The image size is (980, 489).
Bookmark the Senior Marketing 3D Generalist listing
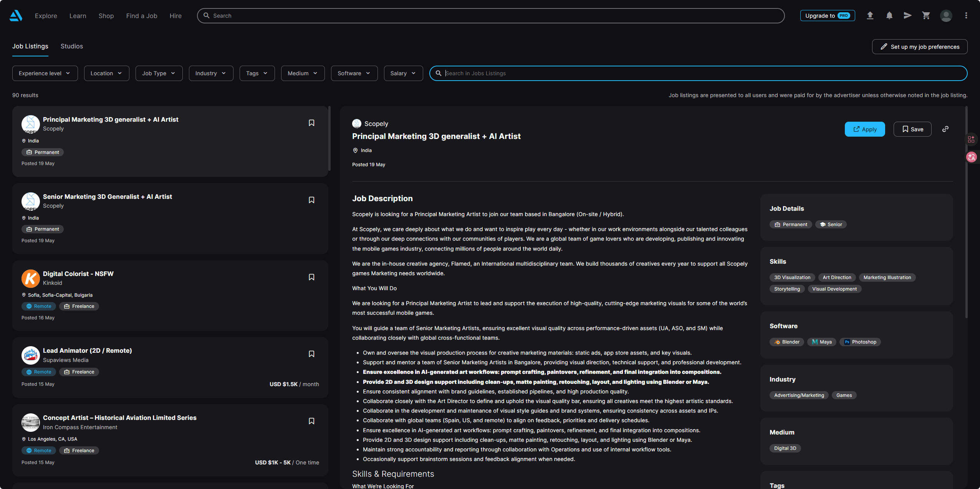[x=311, y=200]
